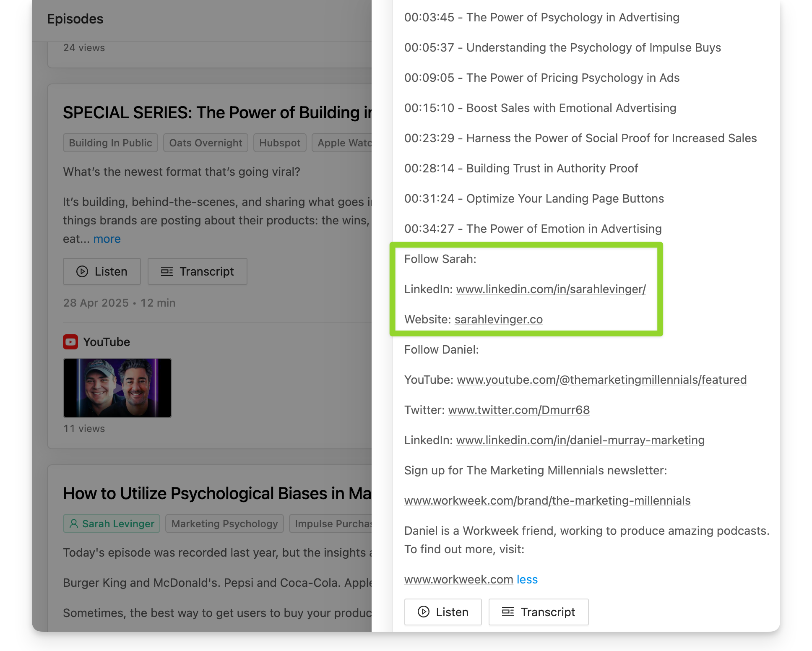Screen dimensions: 812x651
Task: Open the 'SPECIAL SERIES: The Power of Building' episode title
Action: (217, 112)
